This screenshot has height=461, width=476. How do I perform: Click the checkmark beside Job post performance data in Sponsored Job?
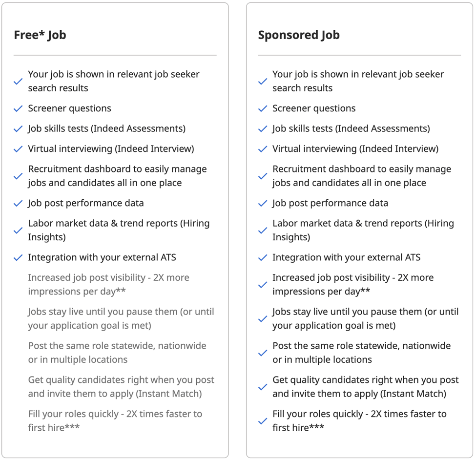click(x=263, y=204)
